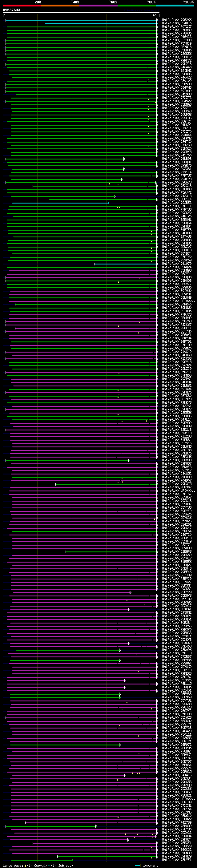The width and height of the screenshot is (197, 868).
Task: Open the UniRef100_Q5DUH0 entry
Action: point(177,50)
